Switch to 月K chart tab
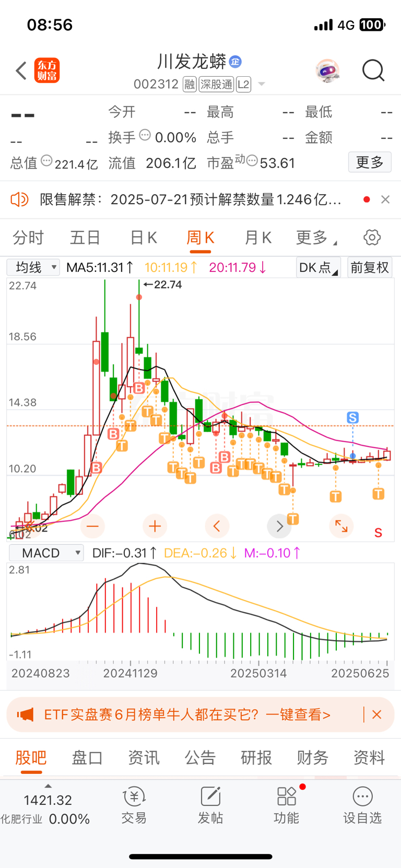This screenshot has width=401, height=868. tap(258, 238)
